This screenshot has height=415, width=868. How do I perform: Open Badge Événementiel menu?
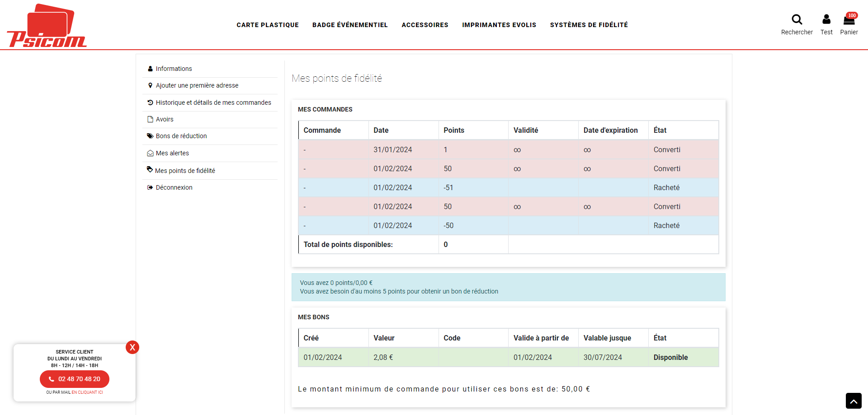350,25
